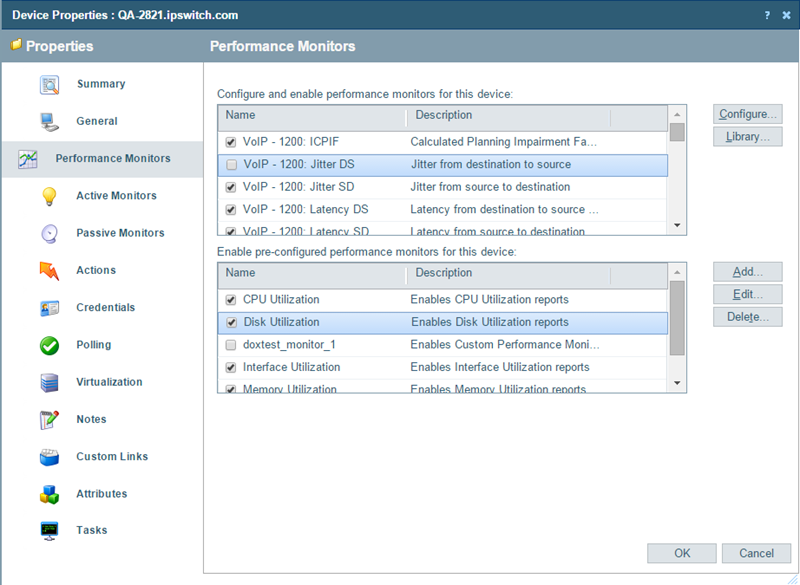Viewport: 800px width, 585px height.
Task: Open the Summary properties page icon
Action: [48, 84]
